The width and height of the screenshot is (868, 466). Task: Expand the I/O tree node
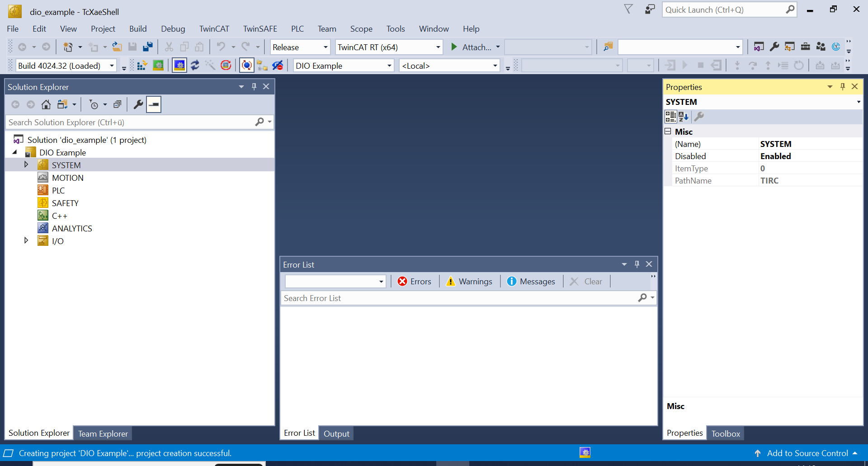tap(26, 241)
